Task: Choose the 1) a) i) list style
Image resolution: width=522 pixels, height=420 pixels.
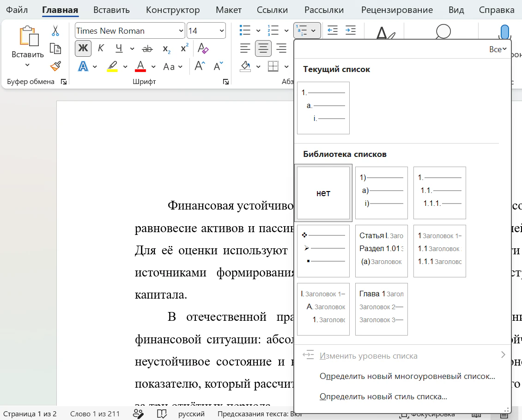Action: click(382, 193)
